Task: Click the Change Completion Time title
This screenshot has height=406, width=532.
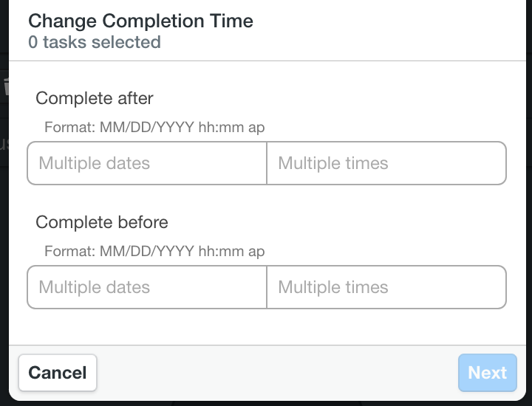Action: coord(140,21)
